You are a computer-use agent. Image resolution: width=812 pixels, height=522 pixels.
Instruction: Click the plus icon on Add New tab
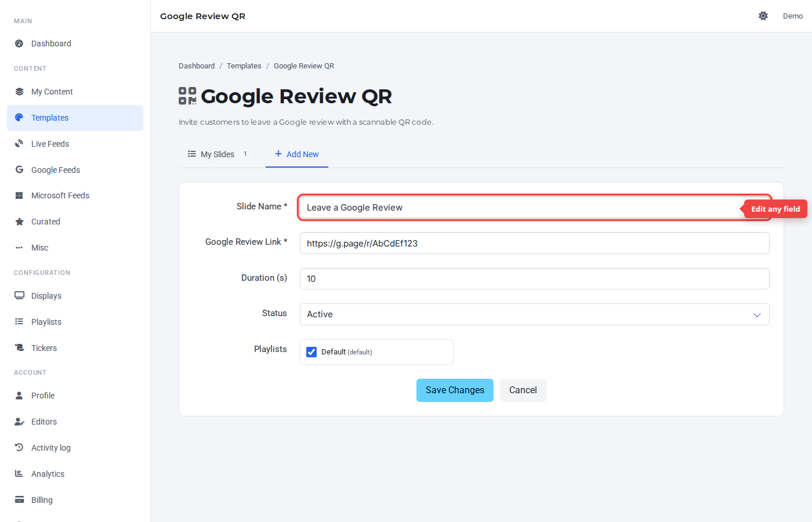pos(278,154)
